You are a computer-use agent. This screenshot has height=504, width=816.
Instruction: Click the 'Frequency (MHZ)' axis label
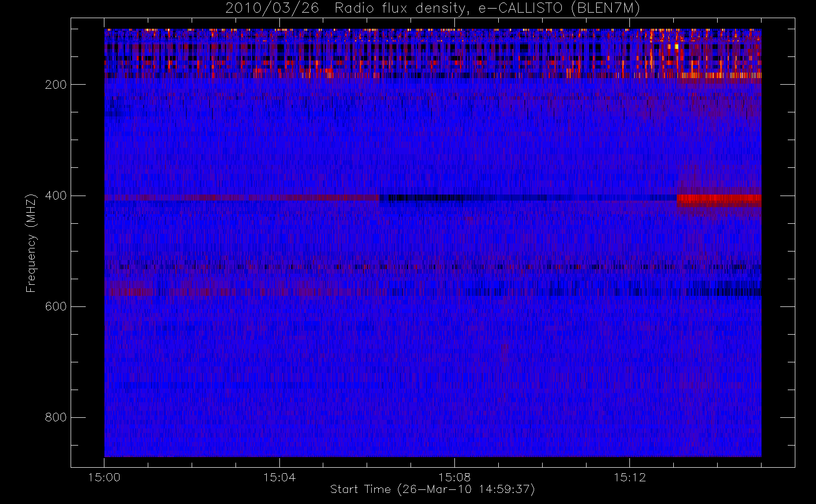click(31, 243)
